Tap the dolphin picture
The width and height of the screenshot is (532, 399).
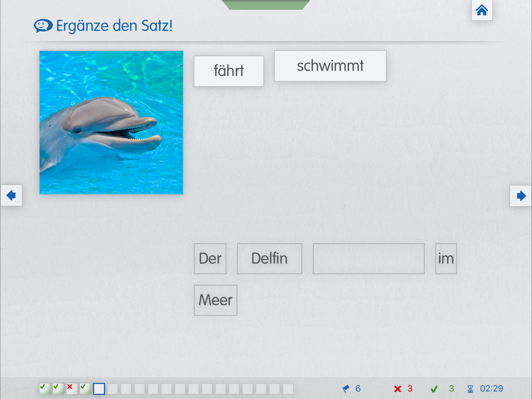(111, 122)
